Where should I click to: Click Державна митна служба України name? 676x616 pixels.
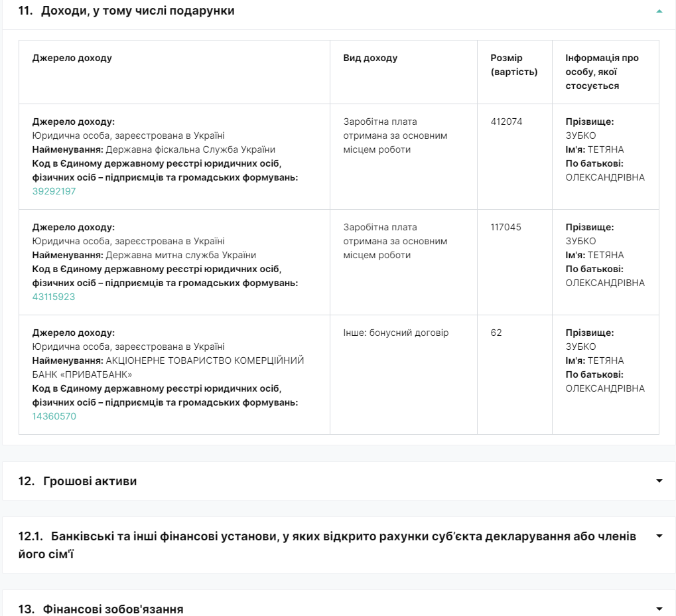point(180,256)
